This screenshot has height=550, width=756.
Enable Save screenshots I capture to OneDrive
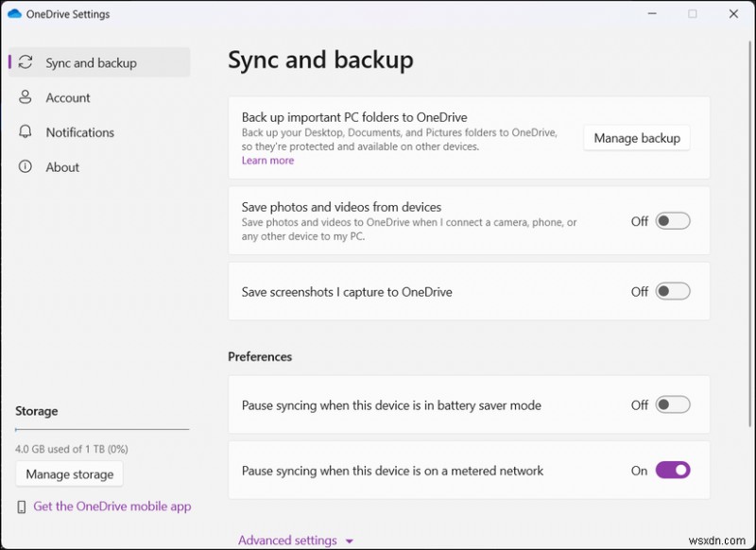pyautogui.click(x=673, y=291)
